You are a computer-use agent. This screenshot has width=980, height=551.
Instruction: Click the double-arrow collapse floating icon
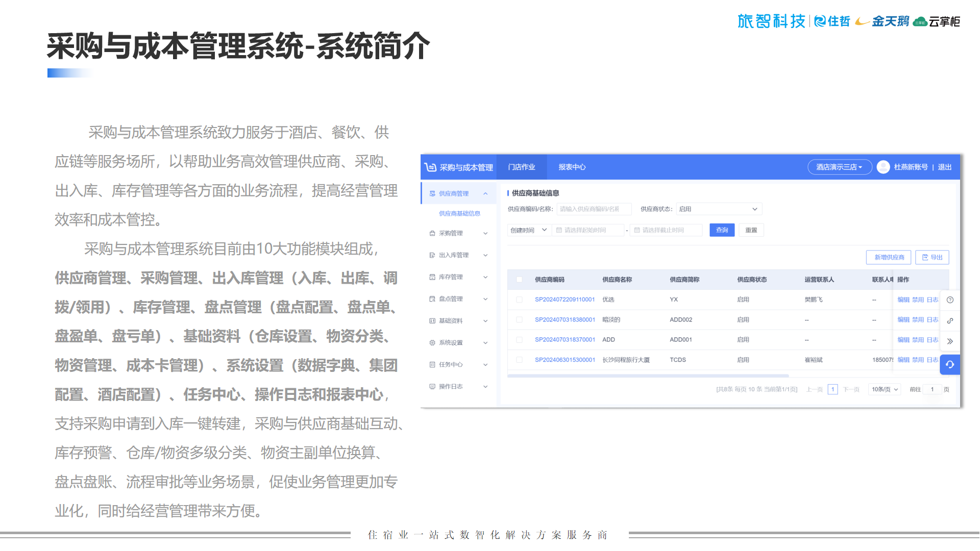950,341
